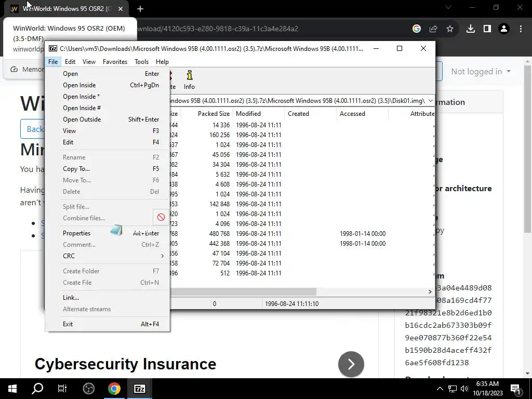
Task: Open a new Chrome tab
Action: tap(140, 9)
